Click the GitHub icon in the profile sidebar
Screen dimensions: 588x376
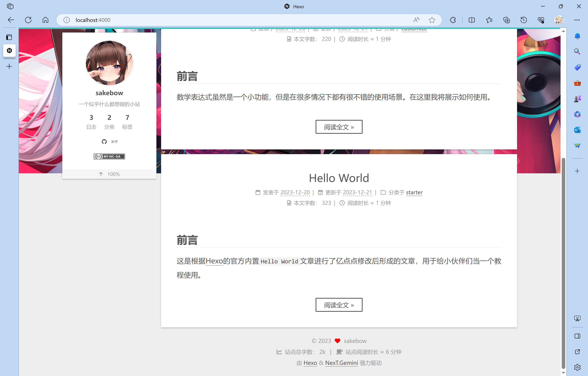click(x=104, y=142)
